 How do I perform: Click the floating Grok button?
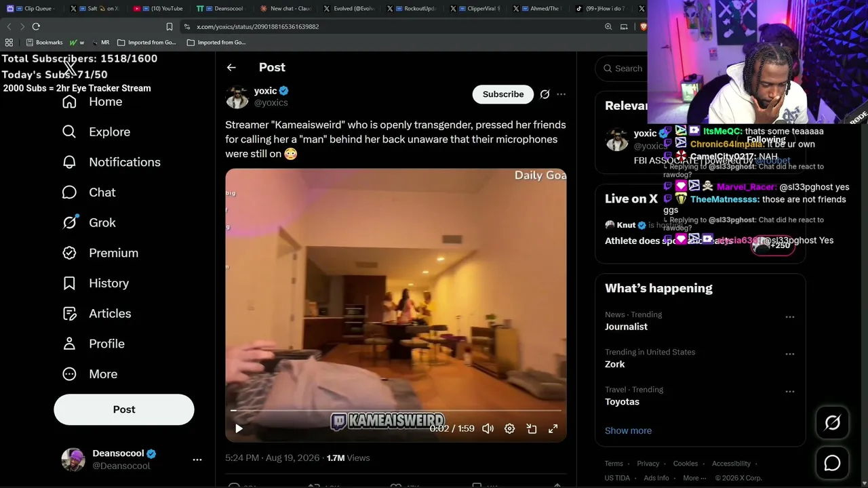click(x=832, y=423)
